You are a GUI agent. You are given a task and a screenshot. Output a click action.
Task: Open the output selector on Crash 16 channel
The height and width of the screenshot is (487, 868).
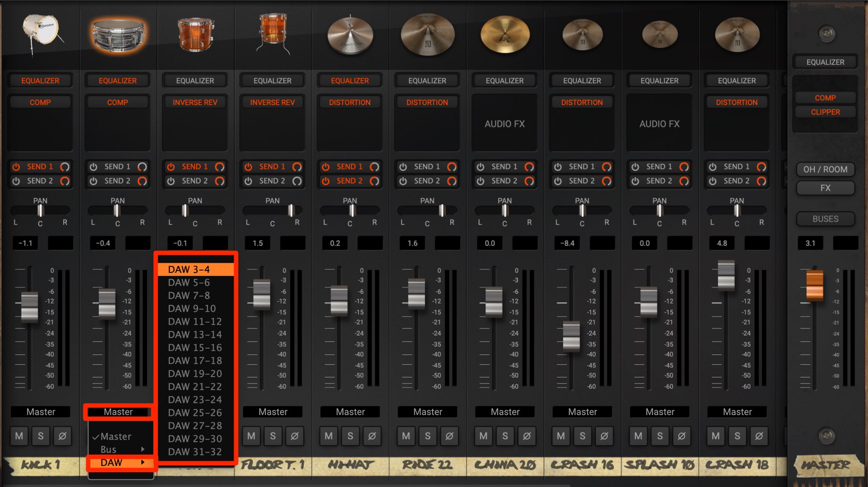tap(582, 412)
